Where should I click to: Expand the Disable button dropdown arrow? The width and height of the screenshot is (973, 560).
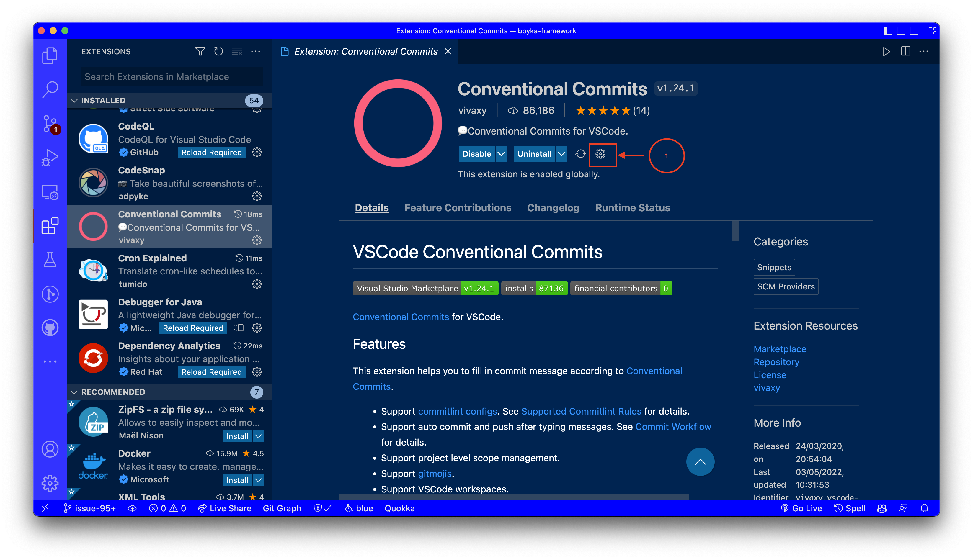tap(501, 155)
